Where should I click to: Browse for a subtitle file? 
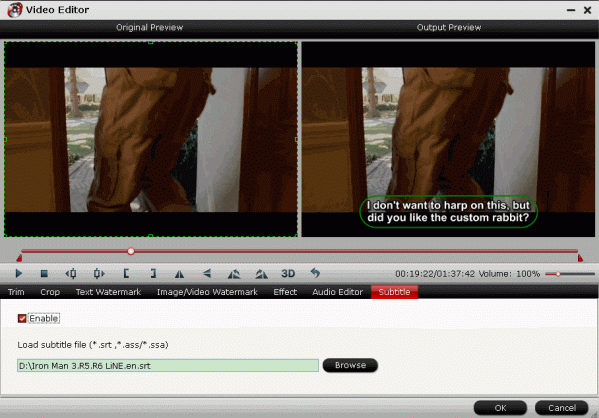350,365
